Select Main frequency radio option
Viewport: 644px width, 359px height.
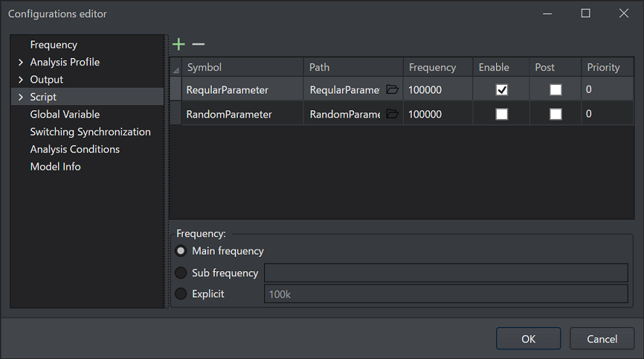pos(181,251)
